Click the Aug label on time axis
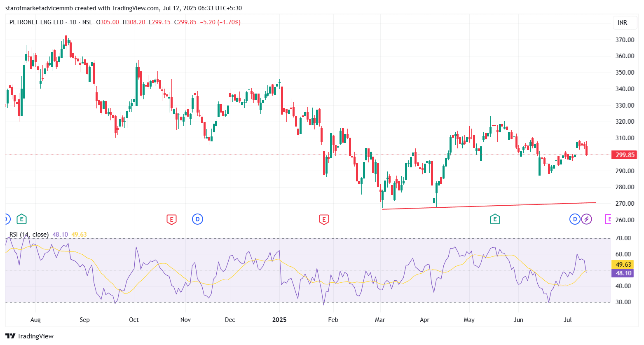The height and width of the screenshot is (345, 644). click(35, 320)
